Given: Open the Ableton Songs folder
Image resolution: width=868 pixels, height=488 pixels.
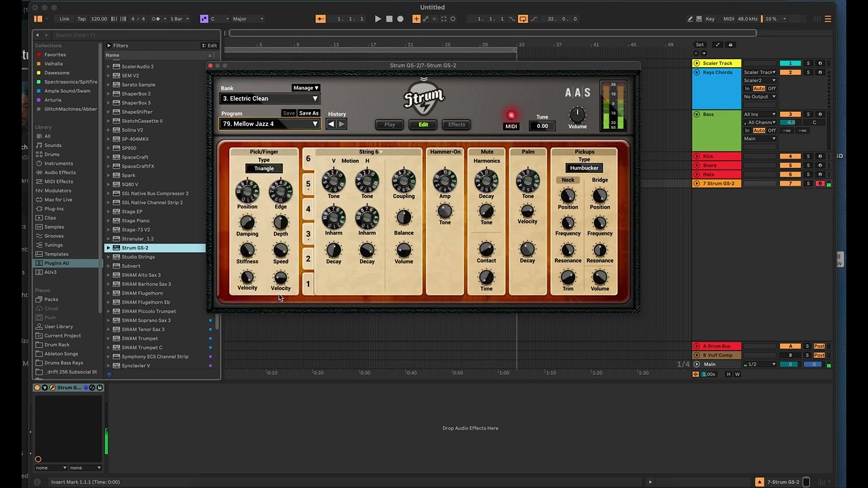Looking at the screenshot, I should pos(61,354).
